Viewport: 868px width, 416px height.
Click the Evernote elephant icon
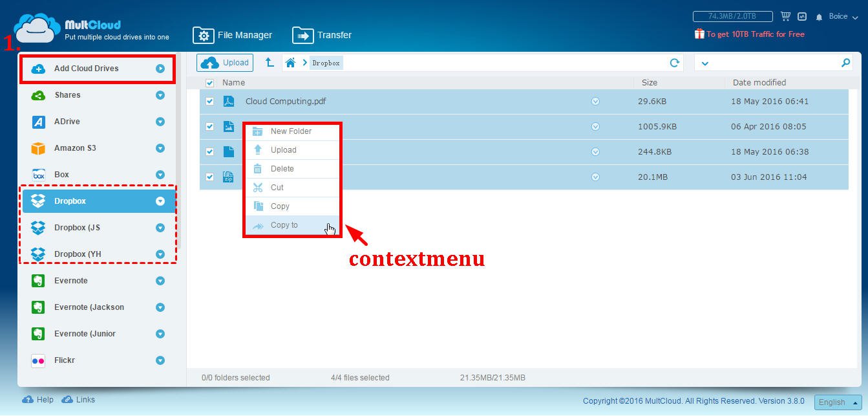pyautogui.click(x=38, y=281)
